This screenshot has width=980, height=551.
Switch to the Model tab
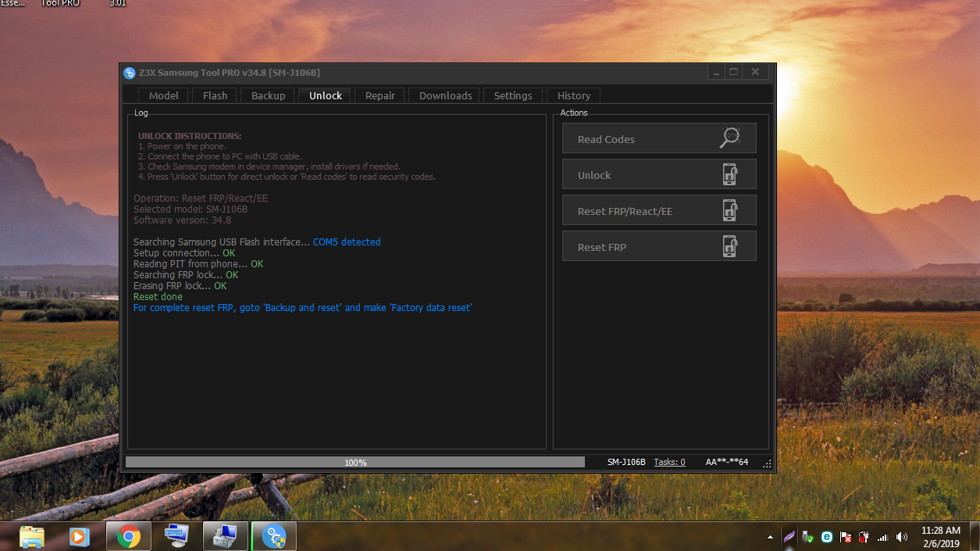coord(164,95)
